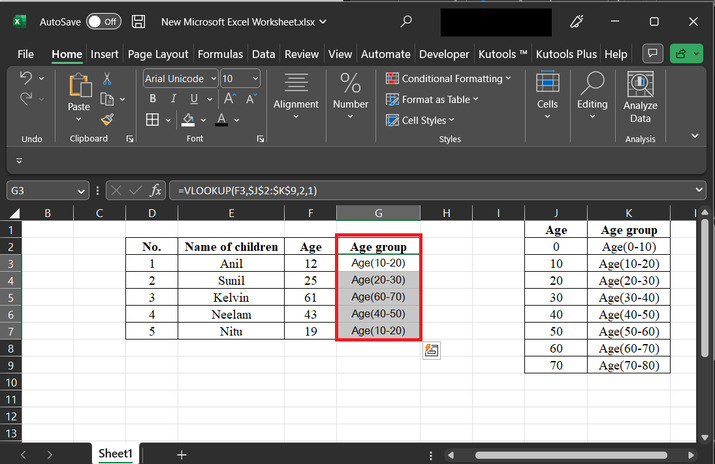
Task: Click the pen Coming Soon icon
Action: pos(576,21)
